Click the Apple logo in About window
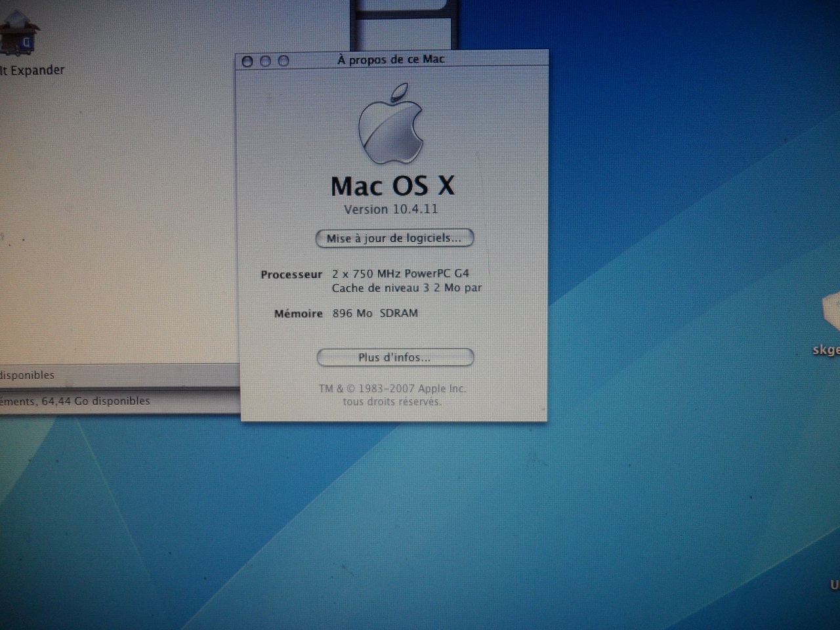840x630 pixels. coord(392,123)
